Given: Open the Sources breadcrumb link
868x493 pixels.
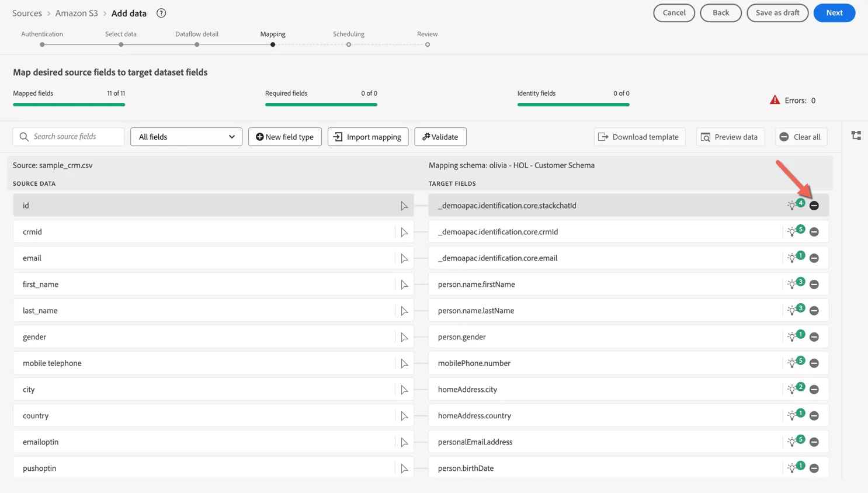Looking at the screenshot, I should [27, 13].
